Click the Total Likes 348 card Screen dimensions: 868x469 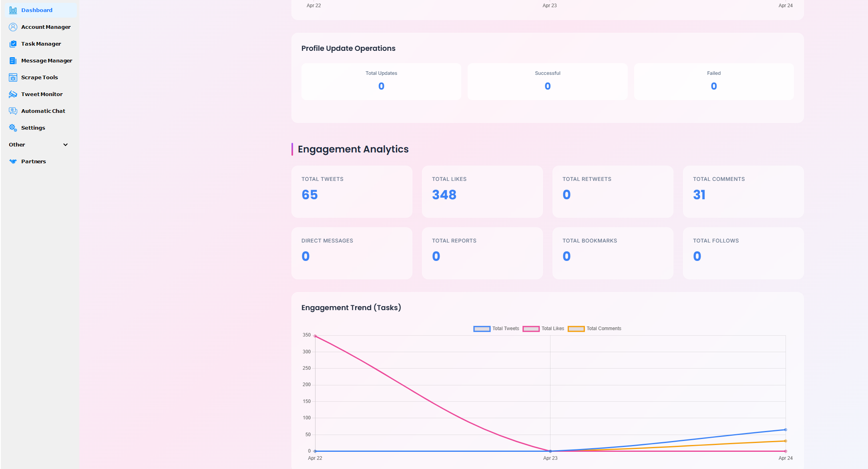482,191
